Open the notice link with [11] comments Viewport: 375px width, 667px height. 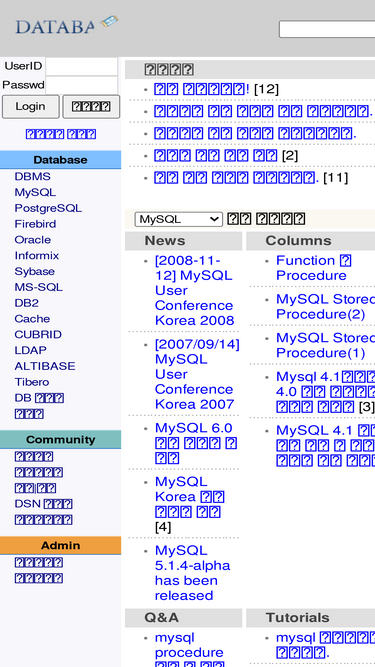coord(236,177)
